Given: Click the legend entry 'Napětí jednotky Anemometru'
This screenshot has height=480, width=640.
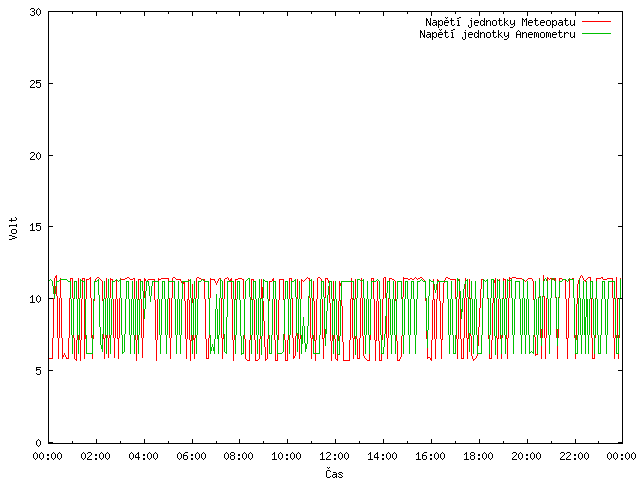Looking at the screenshot, I should pos(497,34).
